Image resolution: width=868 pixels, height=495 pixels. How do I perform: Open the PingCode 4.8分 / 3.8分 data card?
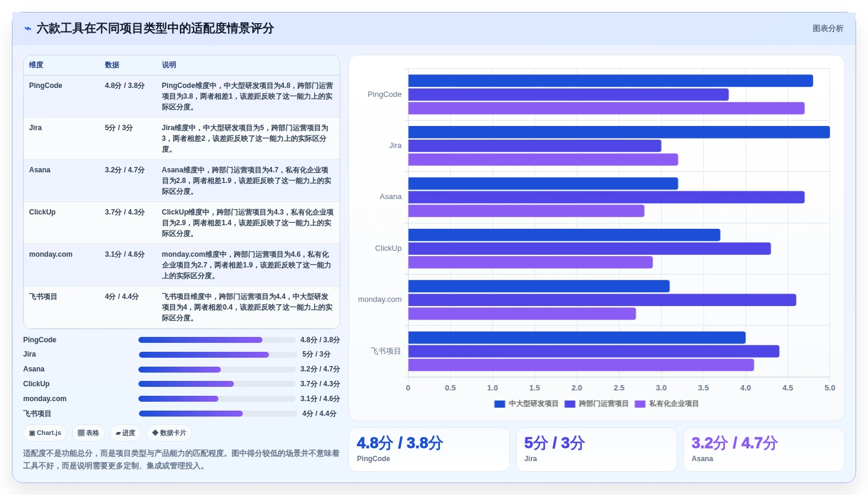(429, 450)
